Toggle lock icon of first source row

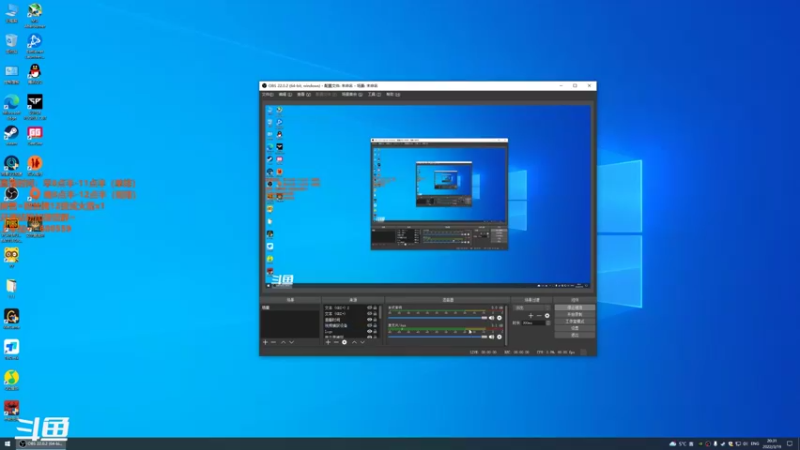coord(375,308)
